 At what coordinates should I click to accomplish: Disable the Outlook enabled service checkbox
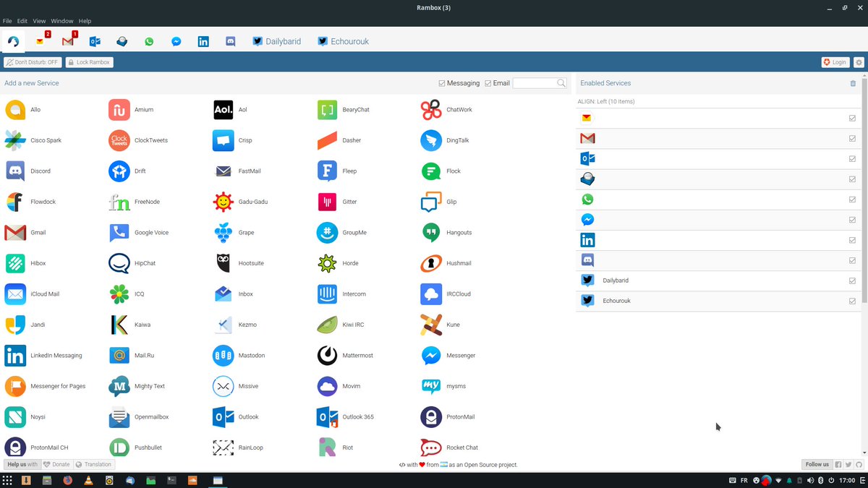(853, 158)
